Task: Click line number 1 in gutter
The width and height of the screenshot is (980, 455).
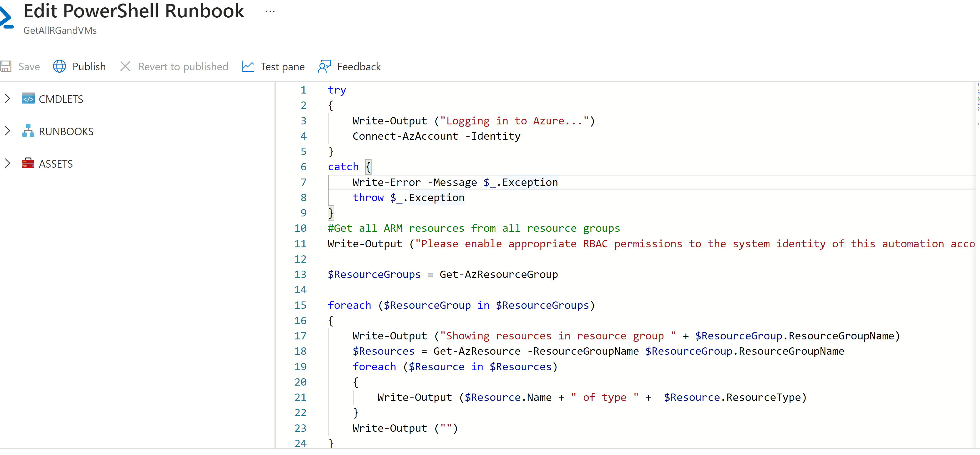Action: [x=304, y=90]
